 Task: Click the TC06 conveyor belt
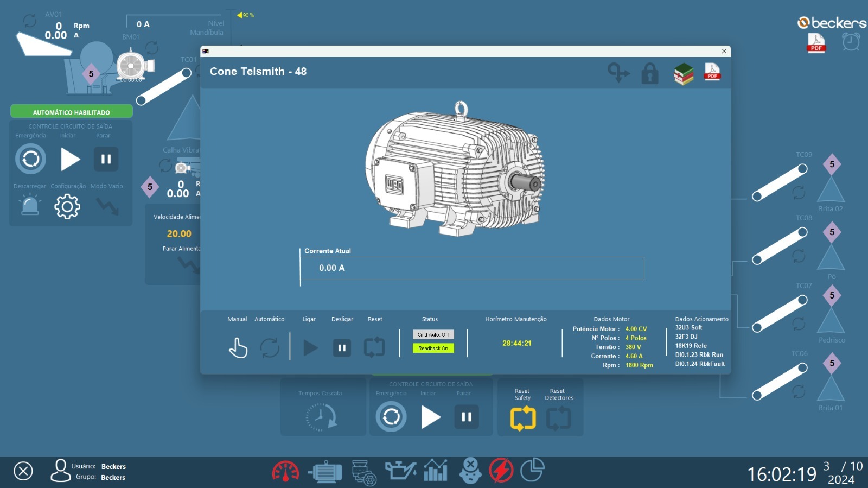pos(780,382)
